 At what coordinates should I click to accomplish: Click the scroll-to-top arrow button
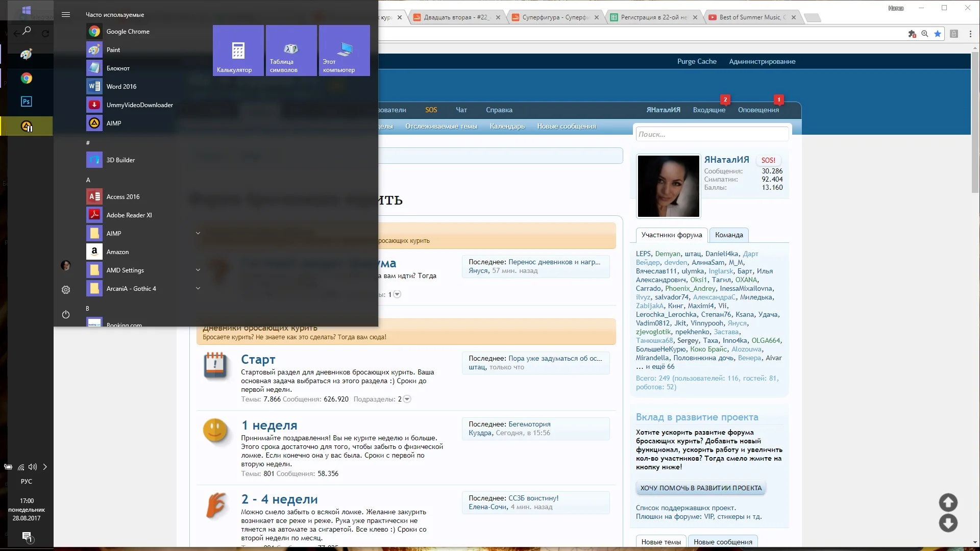click(948, 503)
